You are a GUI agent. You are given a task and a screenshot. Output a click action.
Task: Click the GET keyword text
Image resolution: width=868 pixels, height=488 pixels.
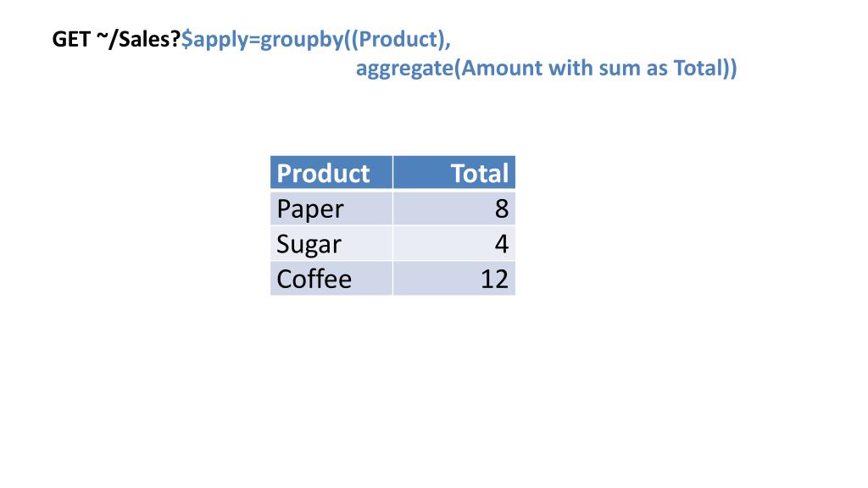[x=71, y=39]
